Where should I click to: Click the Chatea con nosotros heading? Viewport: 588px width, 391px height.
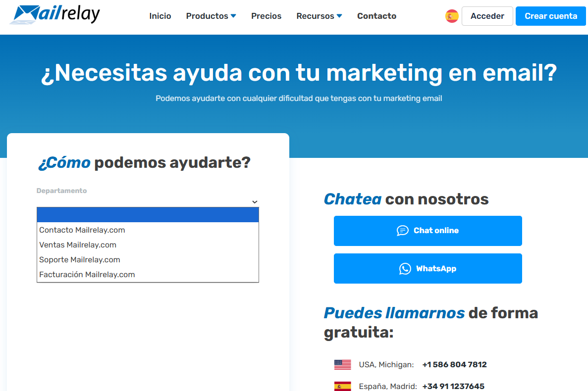[406, 199]
